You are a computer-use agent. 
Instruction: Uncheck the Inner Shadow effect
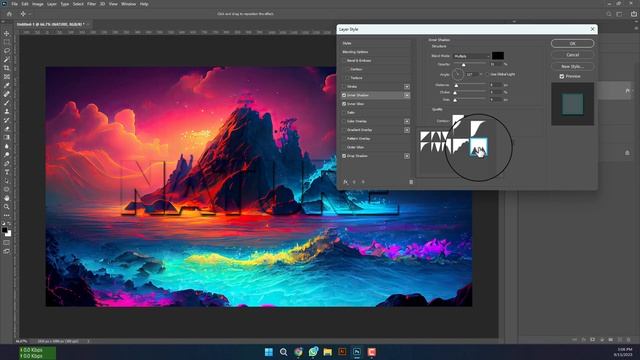tap(344, 95)
